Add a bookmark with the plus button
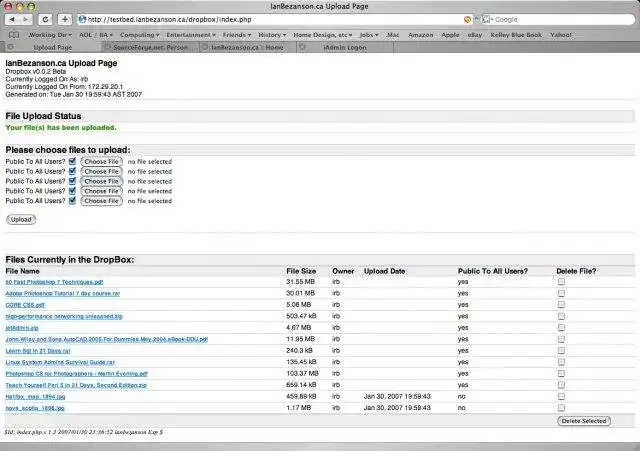The image size is (640, 451). [x=65, y=19]
